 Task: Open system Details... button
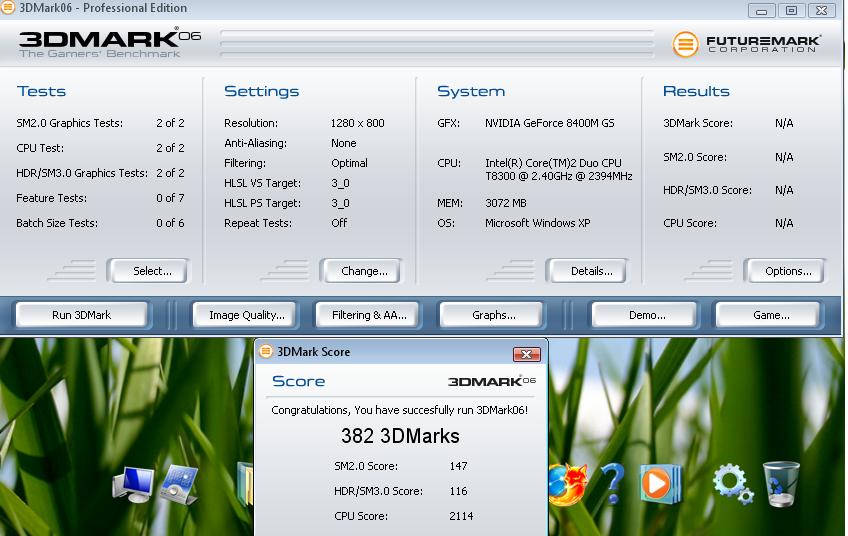587,271
